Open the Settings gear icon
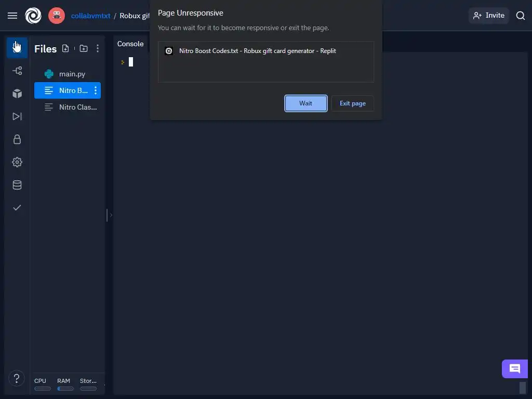532x399 pixels. pos(17,162)
